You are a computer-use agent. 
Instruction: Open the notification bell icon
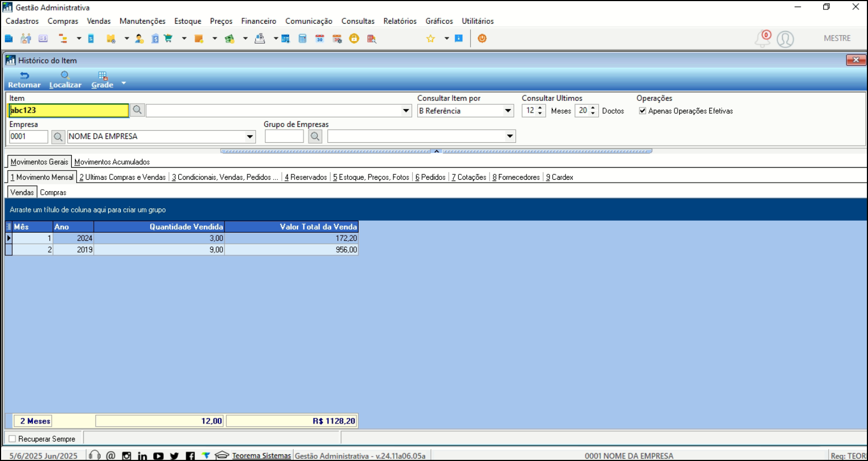click(x=763, y=39)
